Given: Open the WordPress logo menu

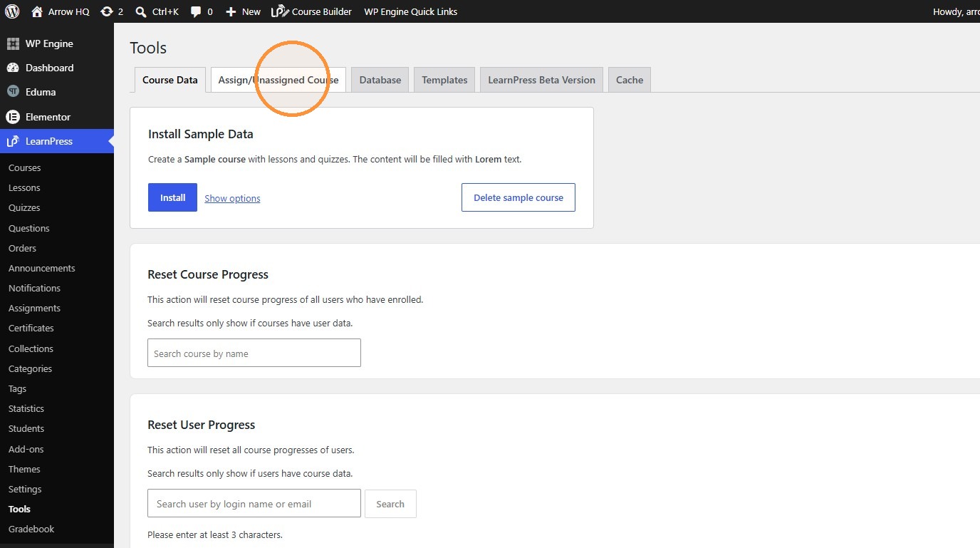Looking at the screenshot, I should tap(12, 11).
